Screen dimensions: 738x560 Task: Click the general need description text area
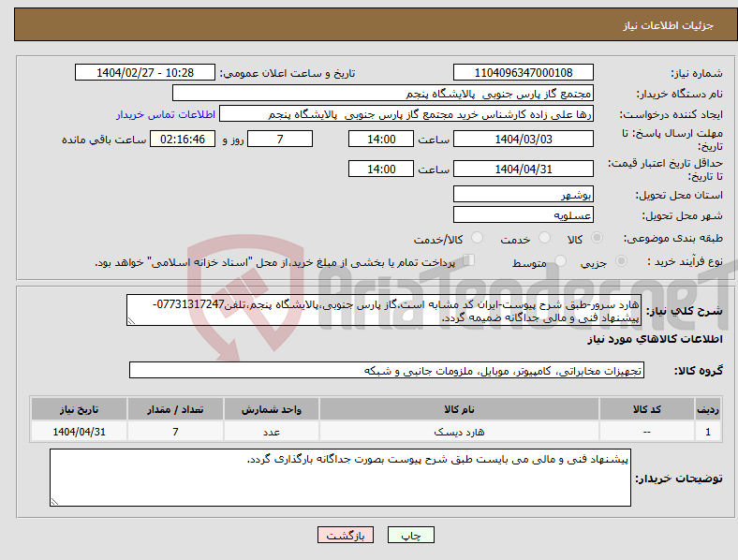pos(384,310)
